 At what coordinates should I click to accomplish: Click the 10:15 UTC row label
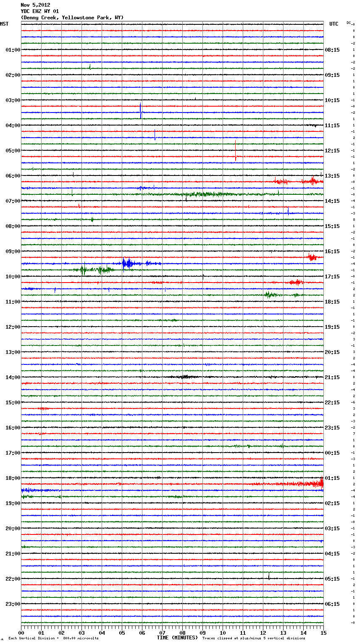[x=332, y=100]
